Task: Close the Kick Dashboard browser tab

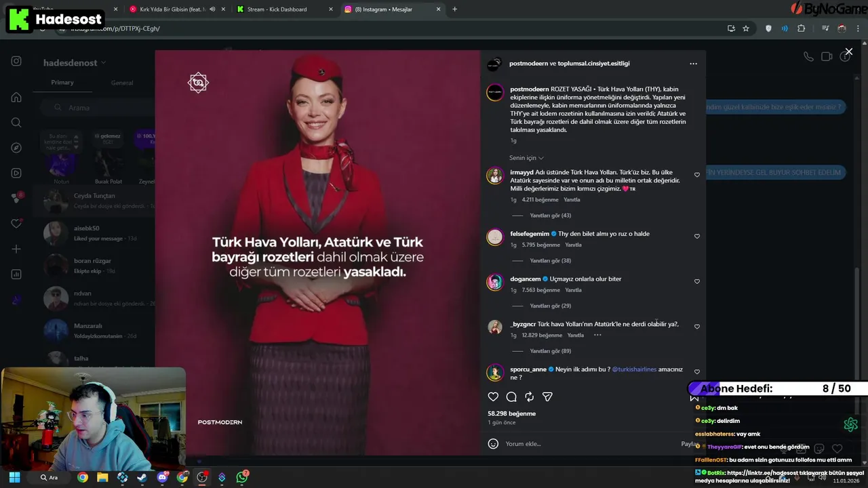Action: [331, 9]
